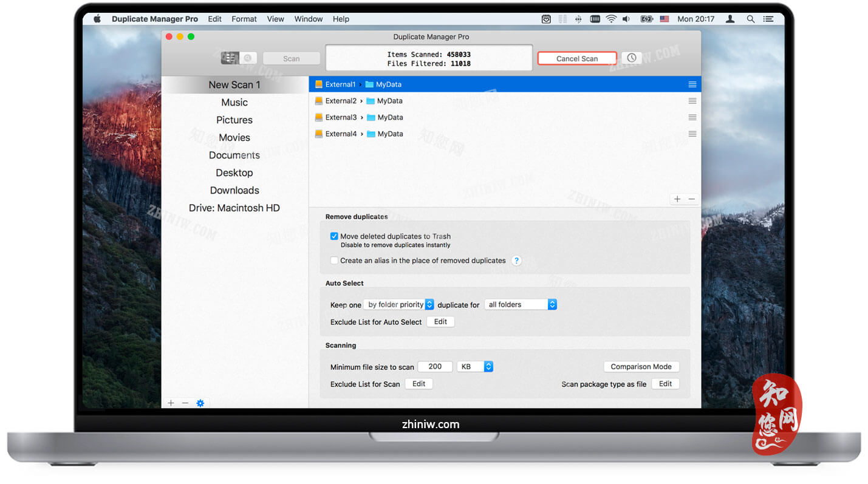
Task: Click the Items Scanned status display
Action: 429,58
